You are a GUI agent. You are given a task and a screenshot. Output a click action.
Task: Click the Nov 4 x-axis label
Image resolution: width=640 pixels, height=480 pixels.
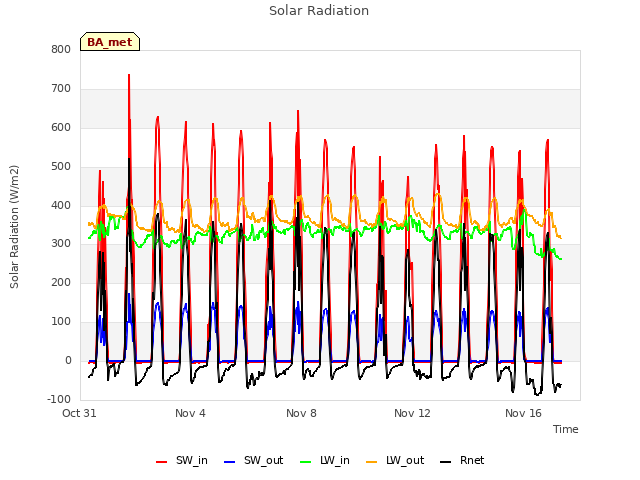[x=190, y=413]
